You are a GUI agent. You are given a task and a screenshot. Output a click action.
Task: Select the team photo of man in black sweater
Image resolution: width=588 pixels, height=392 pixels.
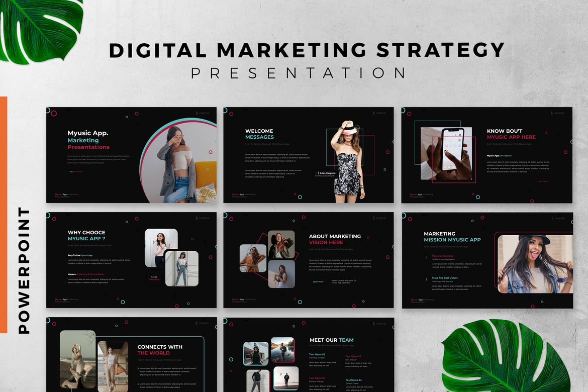pyautogui.click(x=258, y=381)
